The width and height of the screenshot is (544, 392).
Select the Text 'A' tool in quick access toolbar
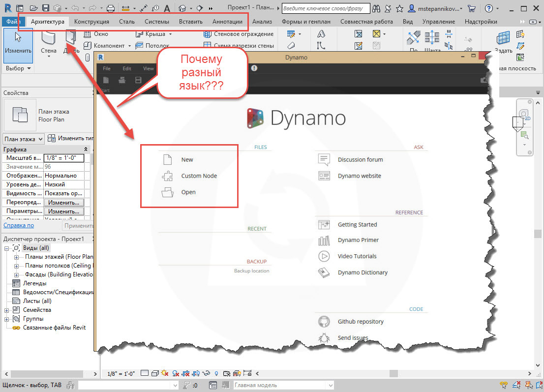167,8
